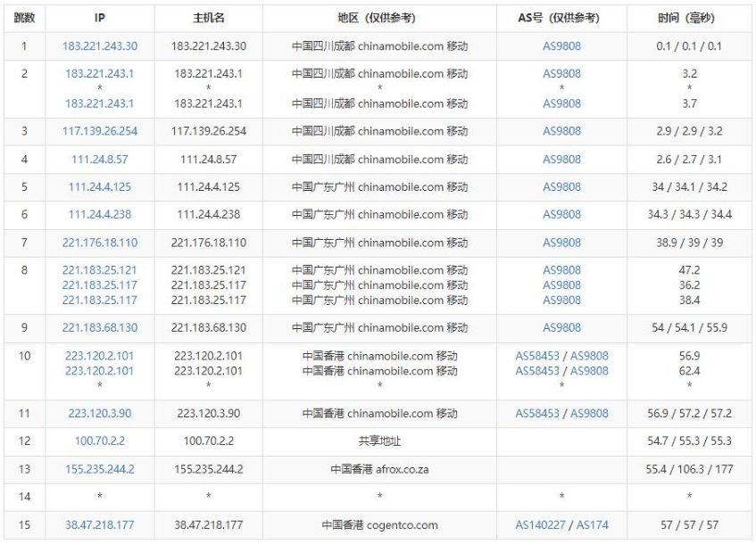Select the 111.24.4.125 IP link
Viewport: 756px width, 544px height.
[100, 187]
